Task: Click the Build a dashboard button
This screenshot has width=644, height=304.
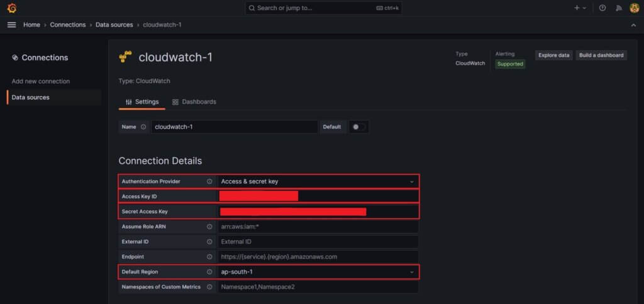Action: (x=601, y=55)
